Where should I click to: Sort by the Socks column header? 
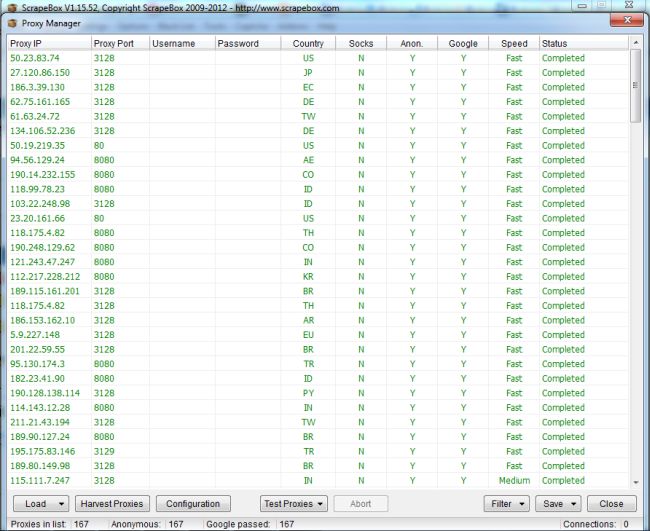click(x=361, y=44)
